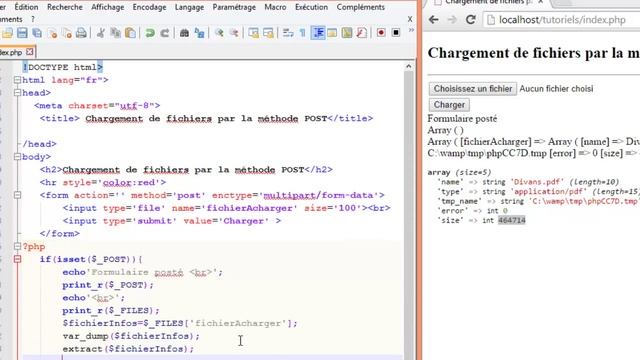The height and width of the screenshot is (360, 640).
Task: Copy selection with the Copy toolbar icon
Action: (116, 33)
